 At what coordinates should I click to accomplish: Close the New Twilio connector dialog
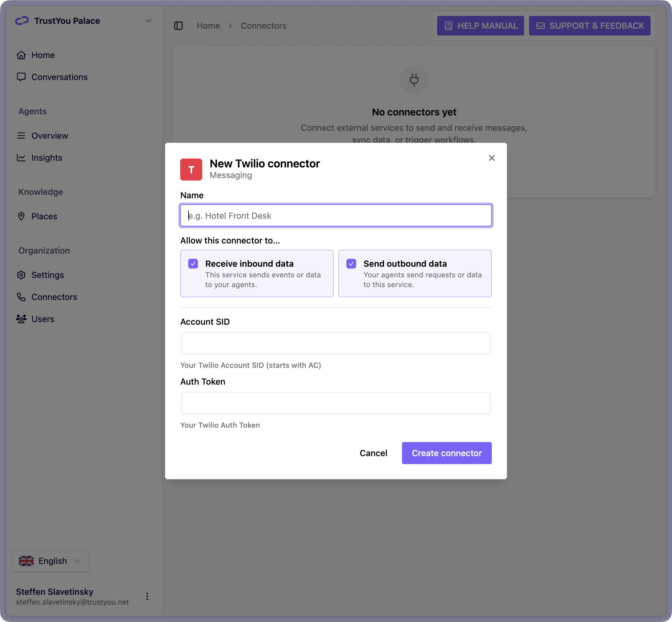492,158
